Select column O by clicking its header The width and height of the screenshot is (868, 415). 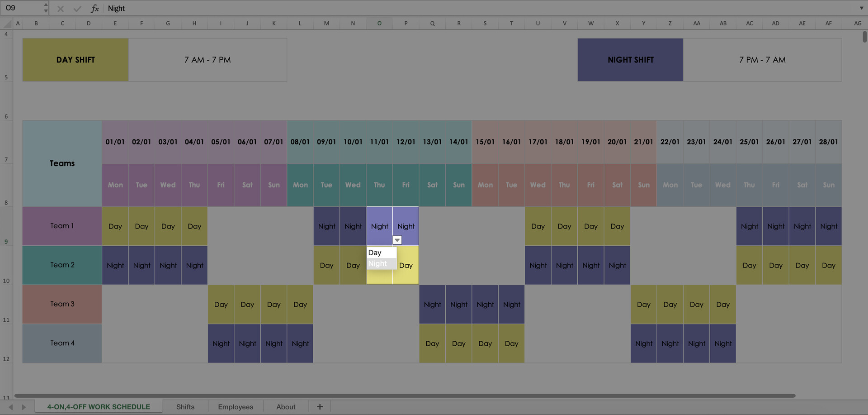(379, 23)
